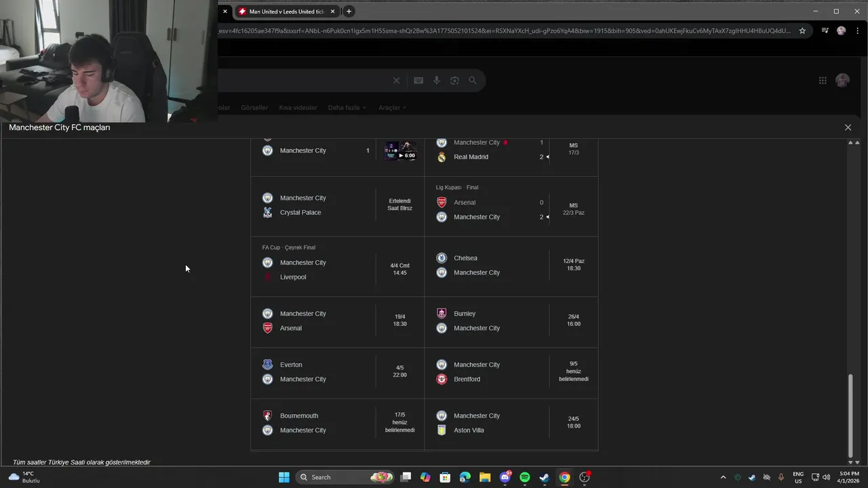Click the Burnley crest
Screen dimensions: 868x488
point(441,314)
